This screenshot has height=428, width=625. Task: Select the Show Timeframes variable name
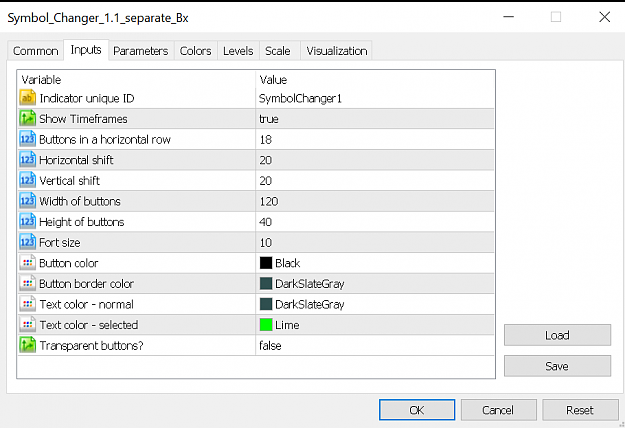point(83,119)
